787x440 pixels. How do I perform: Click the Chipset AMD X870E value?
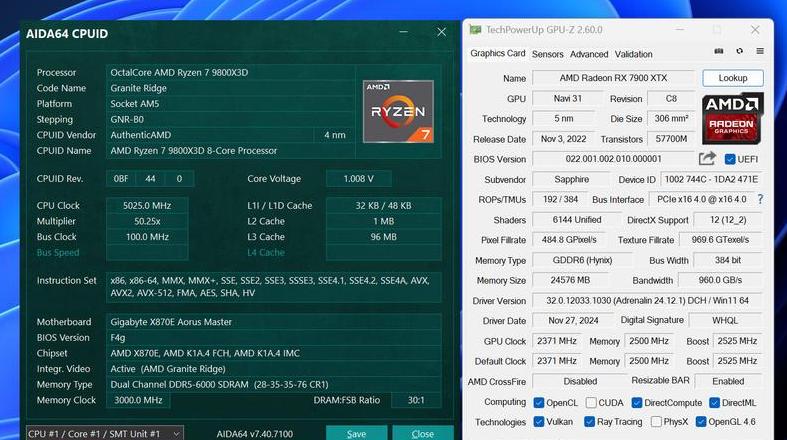(274, 353)
